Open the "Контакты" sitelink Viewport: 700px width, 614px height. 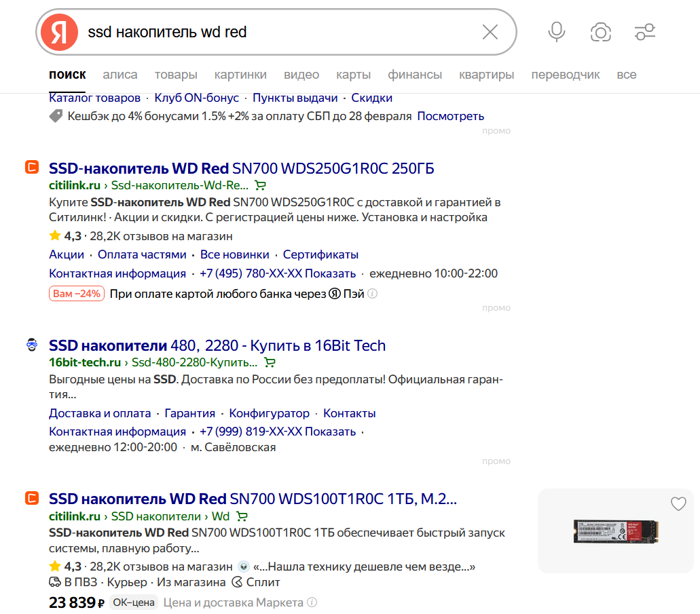point(350,413)
